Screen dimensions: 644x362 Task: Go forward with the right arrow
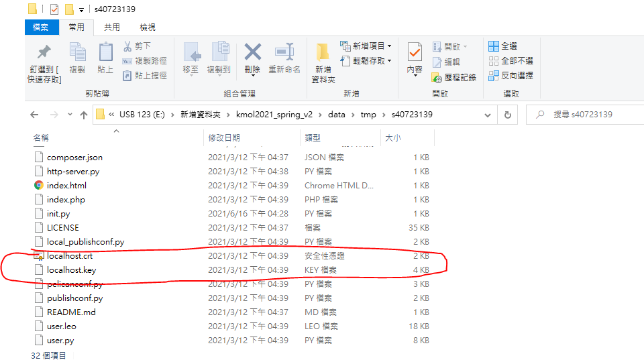pyautogui.click(x=54, y=115)
